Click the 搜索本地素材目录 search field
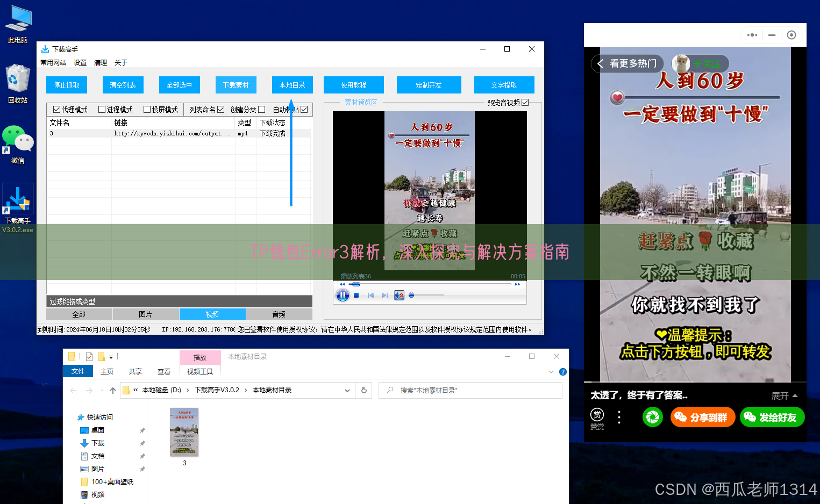 point(470,390)
